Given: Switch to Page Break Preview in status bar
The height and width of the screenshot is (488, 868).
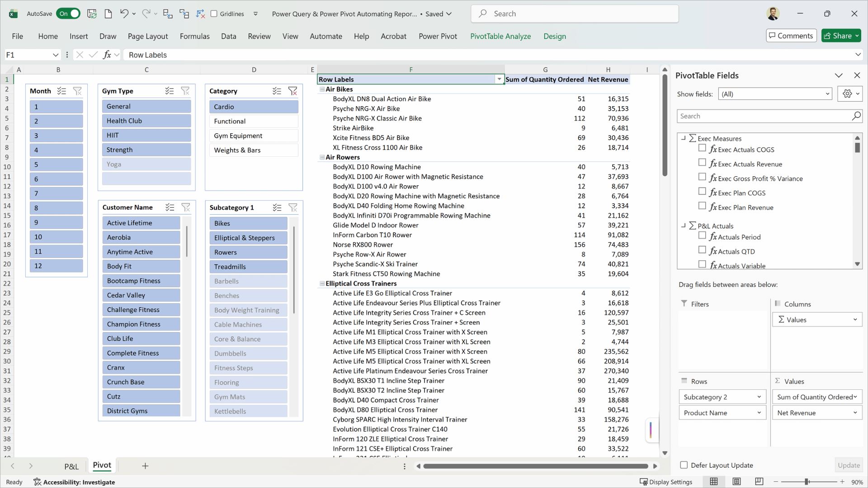Looking at the screenshot, I should click(759, 482).
